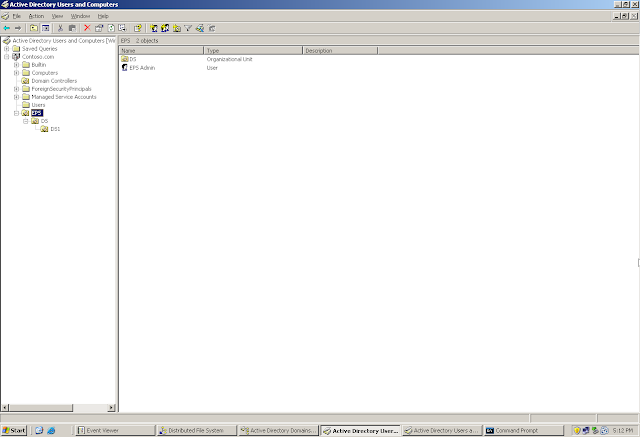Click the Find objects toolbar icon

200,28
